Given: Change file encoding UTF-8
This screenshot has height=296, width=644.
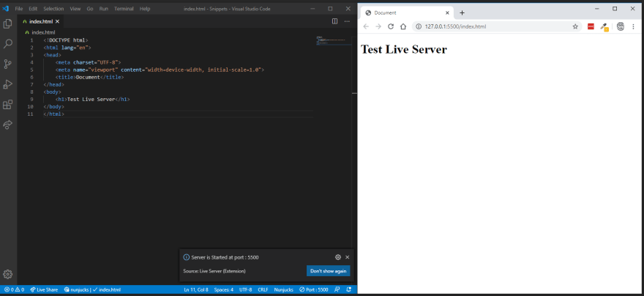Looking at the screenshot, I should [246, 289].
